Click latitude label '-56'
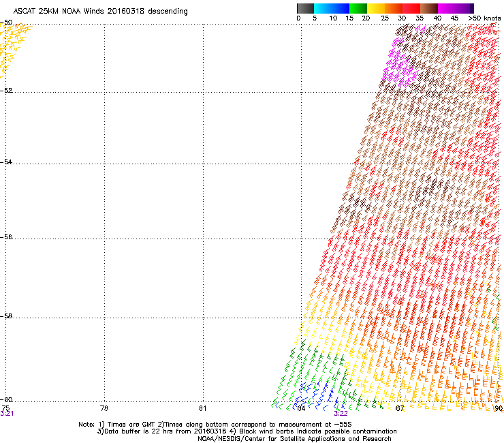 7,237
